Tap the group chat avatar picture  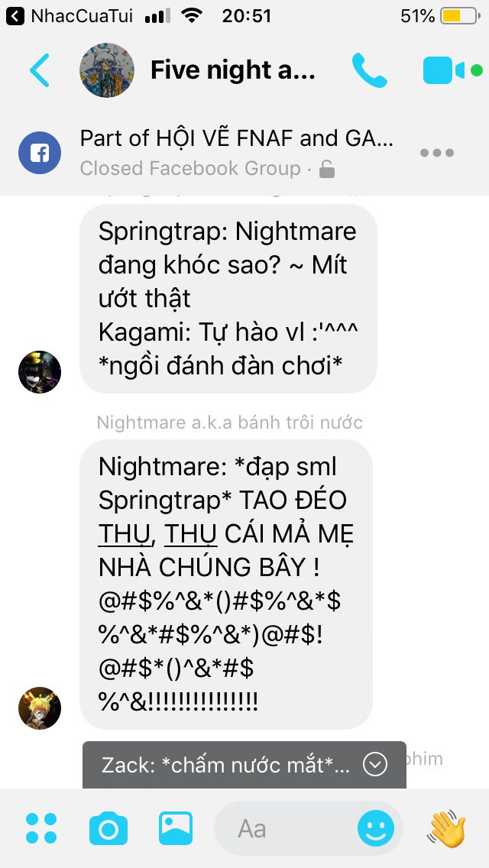click(x=107, y=70)
